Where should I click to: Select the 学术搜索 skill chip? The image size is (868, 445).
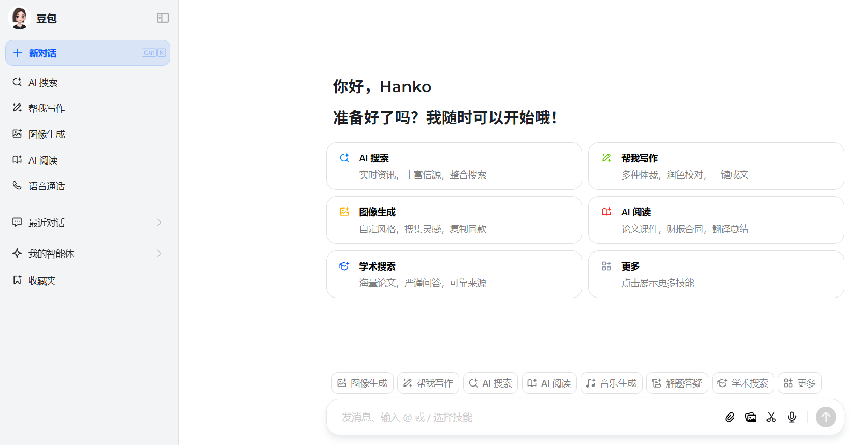click(743, 383)
